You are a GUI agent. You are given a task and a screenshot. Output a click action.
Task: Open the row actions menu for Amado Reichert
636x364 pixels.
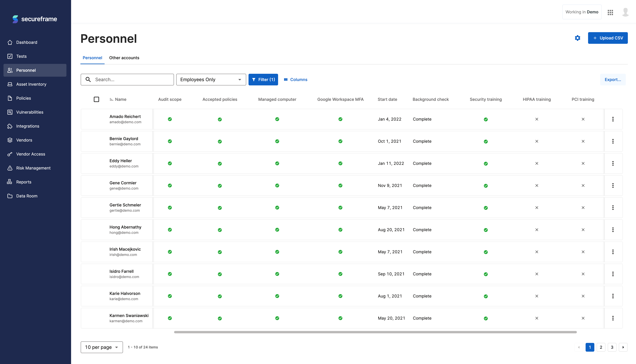coord(613,119)
